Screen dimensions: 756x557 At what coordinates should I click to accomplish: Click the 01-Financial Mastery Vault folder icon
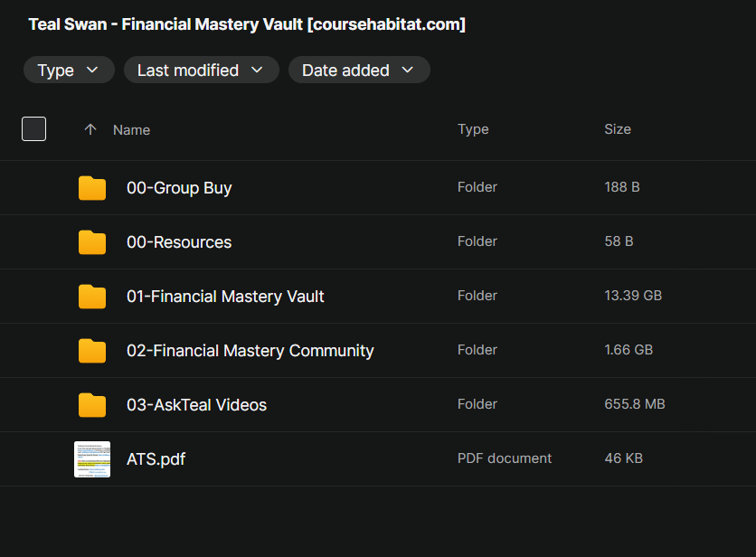[92, 296]
